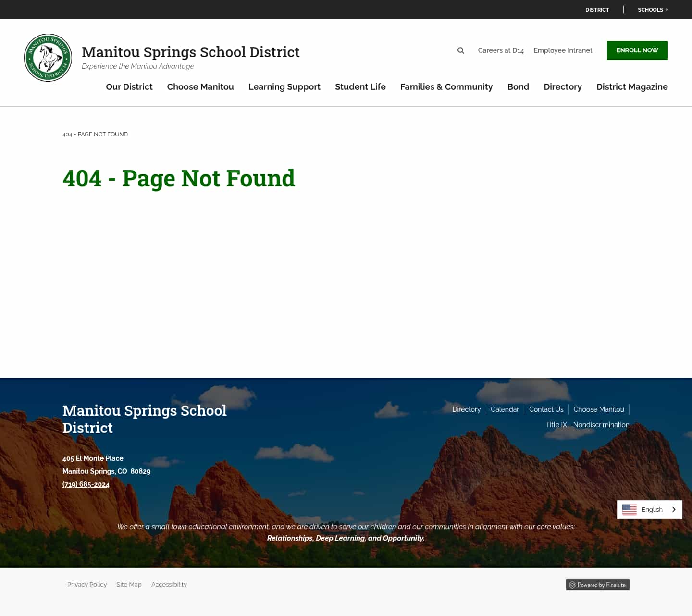Open Directory in the main navigation
The height and width of the screenshot is (616, 692).
click(563, 87)
